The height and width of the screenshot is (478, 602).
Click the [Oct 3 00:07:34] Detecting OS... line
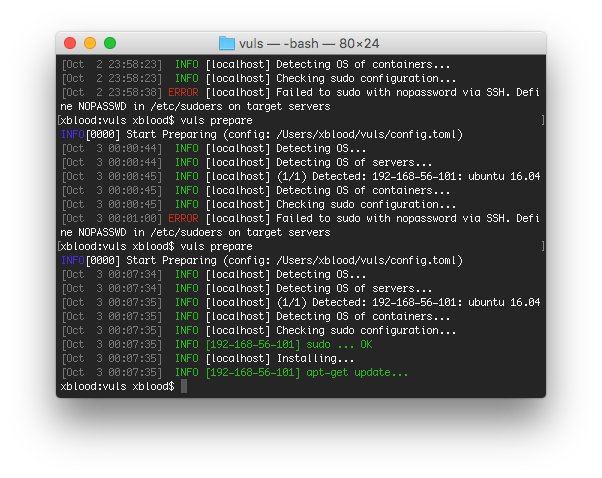(x=214, y=275)
